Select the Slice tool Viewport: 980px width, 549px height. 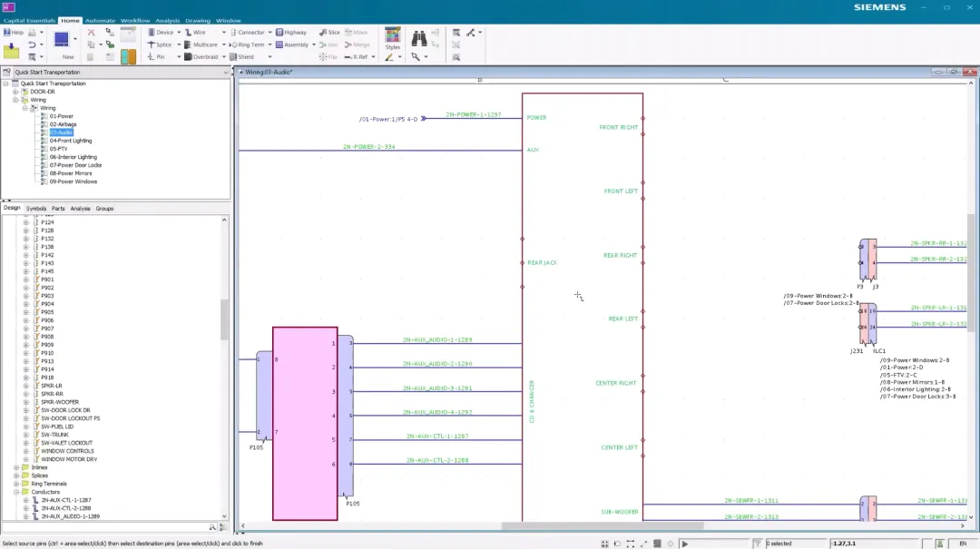329,32
